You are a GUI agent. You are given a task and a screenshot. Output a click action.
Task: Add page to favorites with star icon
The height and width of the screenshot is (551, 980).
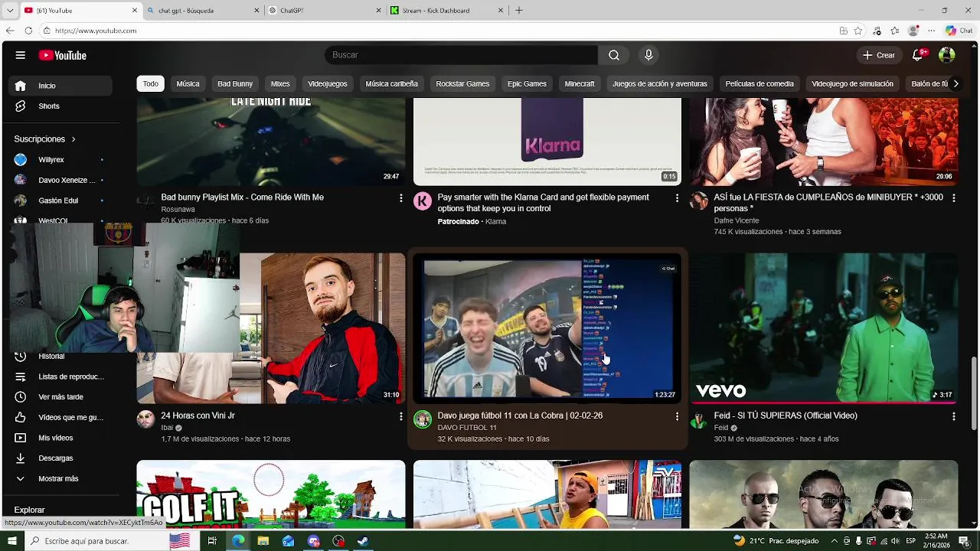tap(858, 31)
